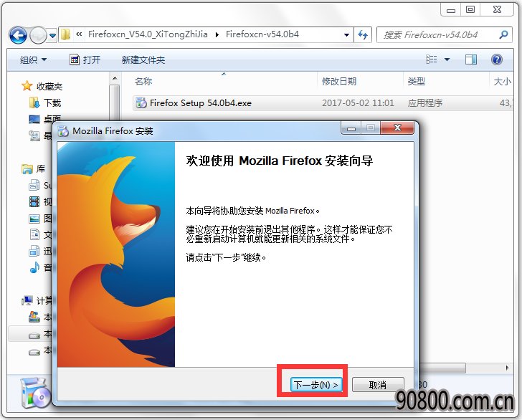Expand hidden path chevron in address bar
Viewport: 522px width, 420px height.
pyautogui.click(x=79, y=34)
